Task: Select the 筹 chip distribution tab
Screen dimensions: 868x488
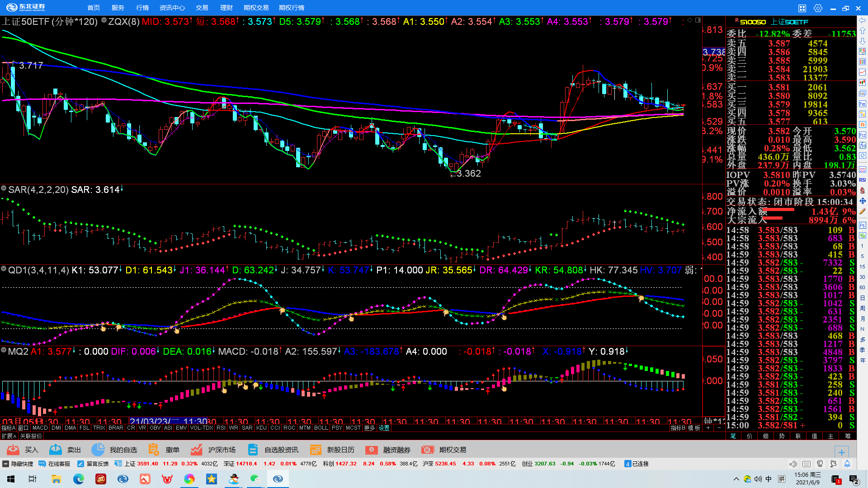Action: click(x=847, y=436)
